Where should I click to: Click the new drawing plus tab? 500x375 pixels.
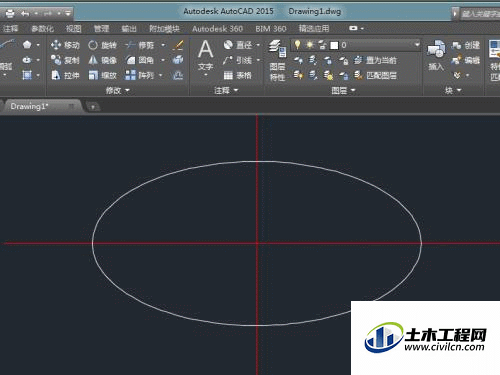(x=93, y=107)
